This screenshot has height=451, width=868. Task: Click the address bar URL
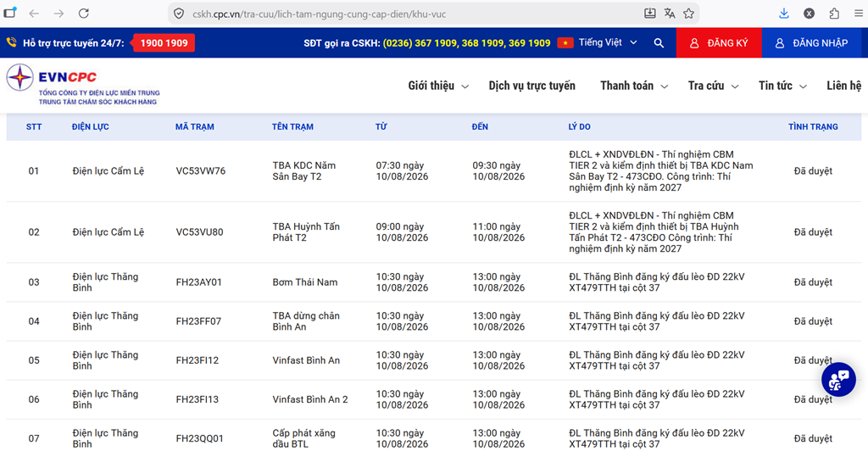319,14
